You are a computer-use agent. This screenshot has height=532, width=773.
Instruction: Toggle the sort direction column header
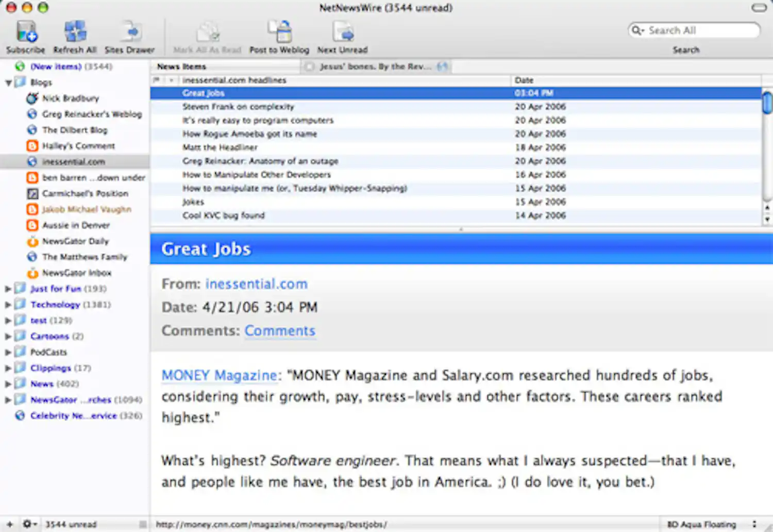171,80
